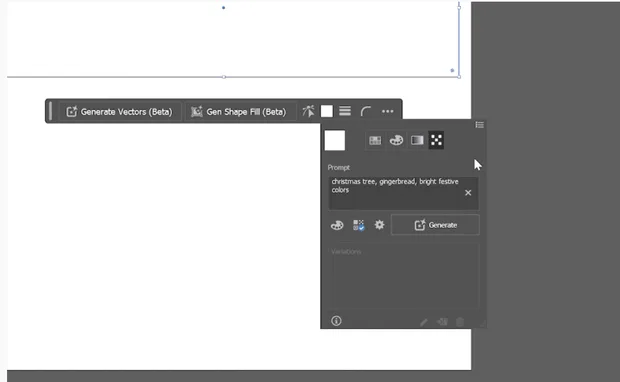Grab the task bar's left drag handle
The height and width of the screenshot is (382, 620).
coord(50,111)
